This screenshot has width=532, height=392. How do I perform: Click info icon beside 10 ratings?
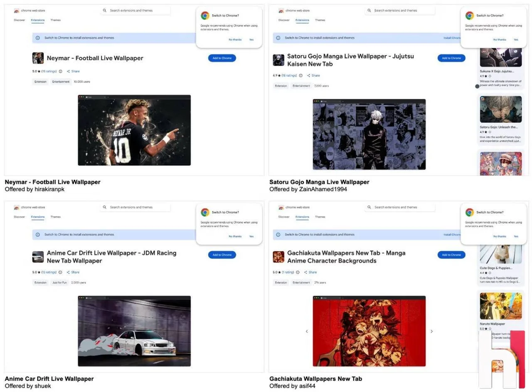[x=60, y=272]
